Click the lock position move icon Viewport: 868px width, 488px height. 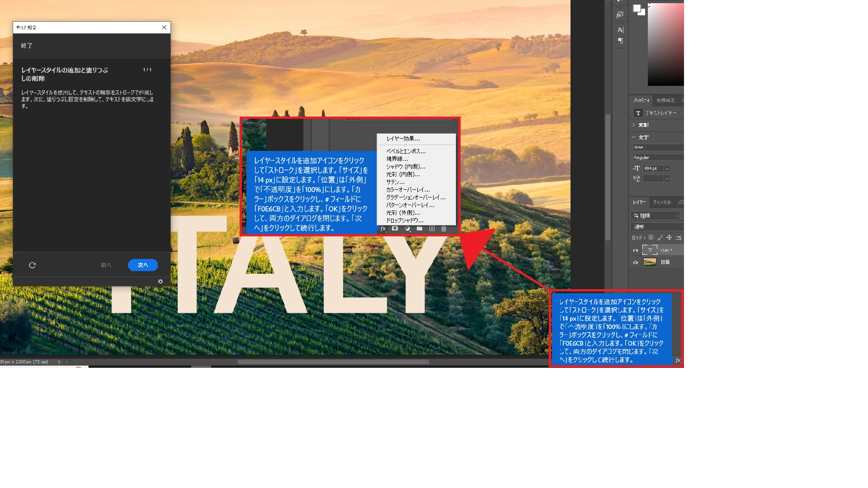coord(669,237)
